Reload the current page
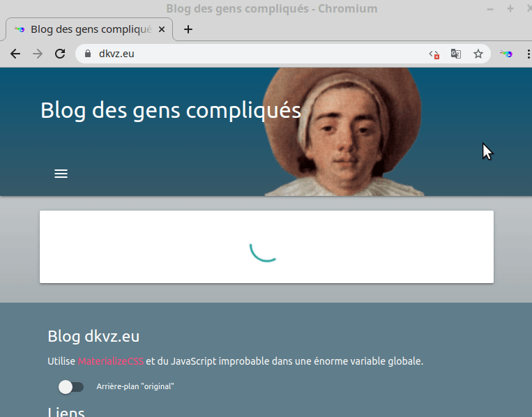This screenshot has height=417, width=532. 60,54
